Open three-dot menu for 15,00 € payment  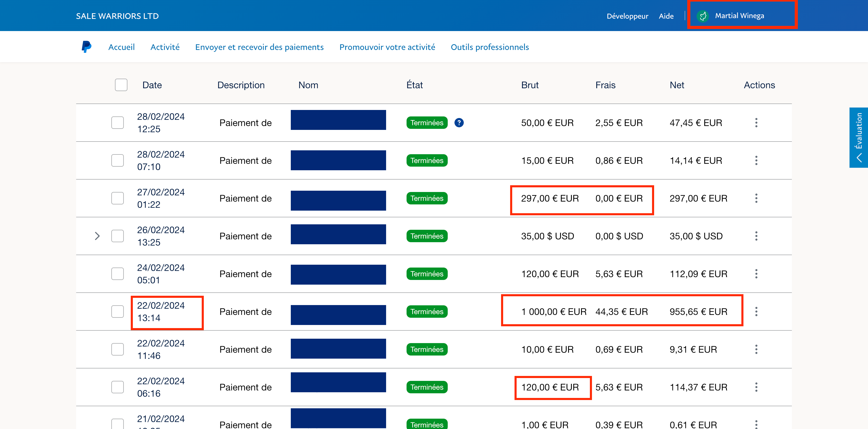tap(756, 160)
